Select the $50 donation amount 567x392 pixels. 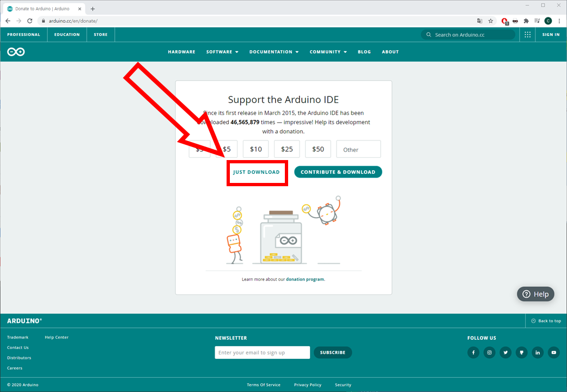[318, 149]
